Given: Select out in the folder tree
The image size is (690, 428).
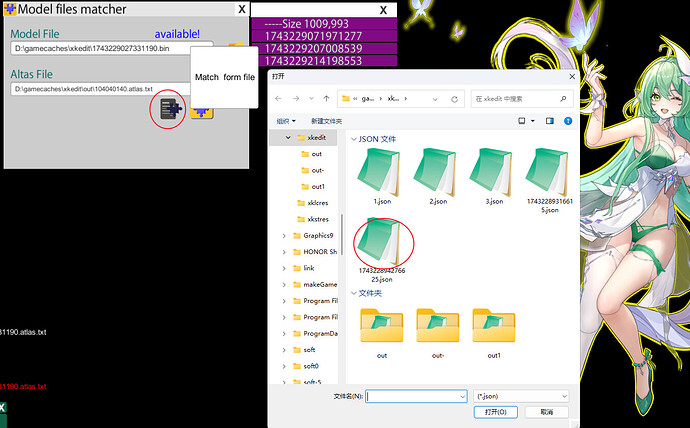Looking at the screenshot, I should pyautogui.click(x=312, y=154).
